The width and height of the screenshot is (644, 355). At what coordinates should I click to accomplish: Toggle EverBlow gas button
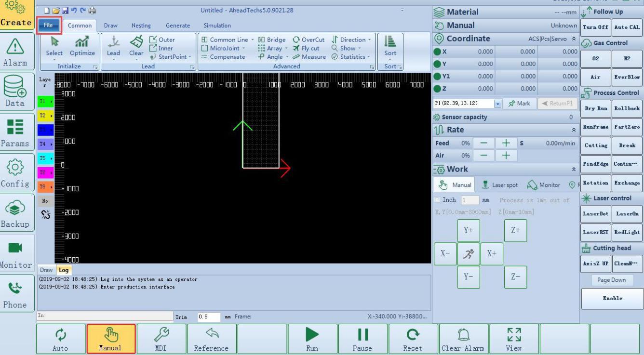tap(627, 77)
